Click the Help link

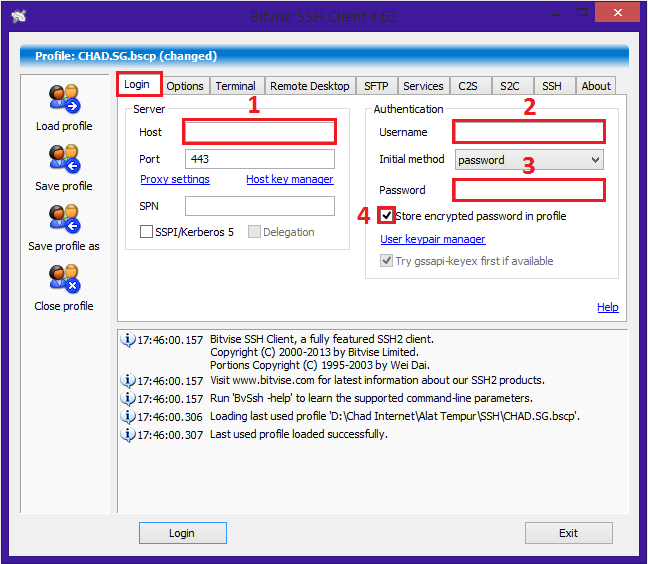[x=608, y=307]
